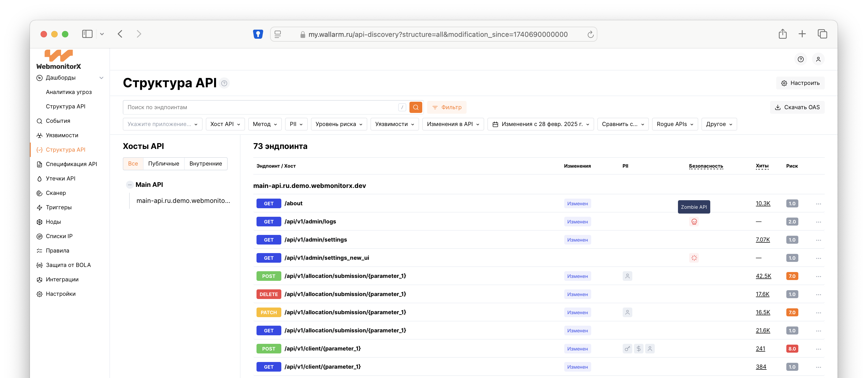Collapse the Main API tree group
The width and height of the screenshot is (868, 378).
(130, 185)
